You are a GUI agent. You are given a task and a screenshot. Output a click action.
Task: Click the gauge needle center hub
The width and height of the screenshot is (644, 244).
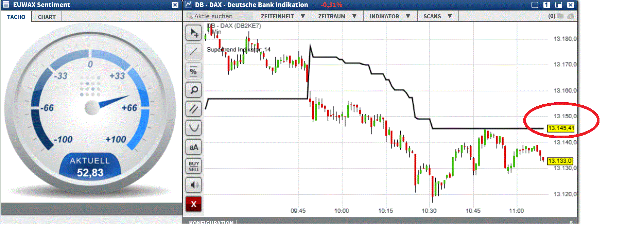(92, 108)
